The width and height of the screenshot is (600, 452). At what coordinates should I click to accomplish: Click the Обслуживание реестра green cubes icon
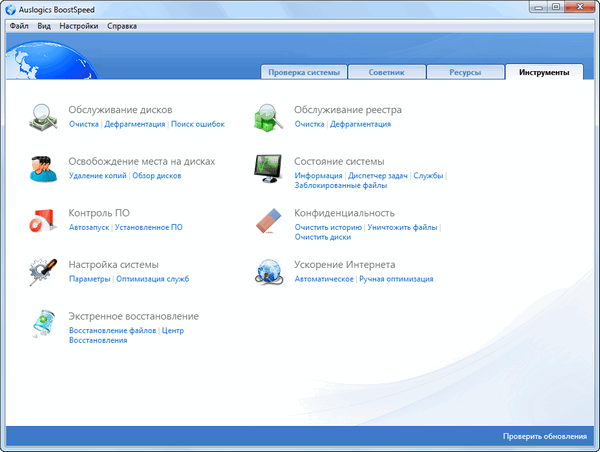pos(268,116)
